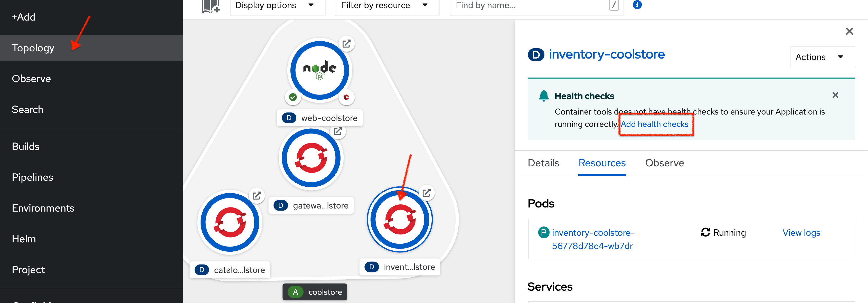Open URL of the inventory-coolstore node
Image resolution: width=868 pixels, height=303 pixels.
tap(426, 193)
